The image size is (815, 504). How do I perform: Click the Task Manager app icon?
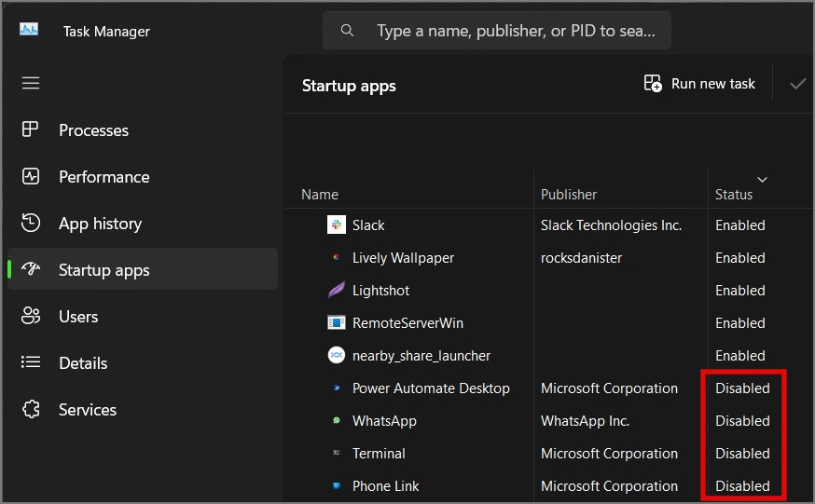[x=29, y=29]
